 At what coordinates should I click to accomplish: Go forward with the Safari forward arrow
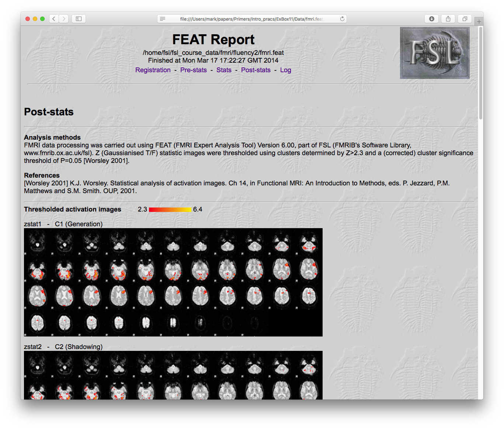64,19
